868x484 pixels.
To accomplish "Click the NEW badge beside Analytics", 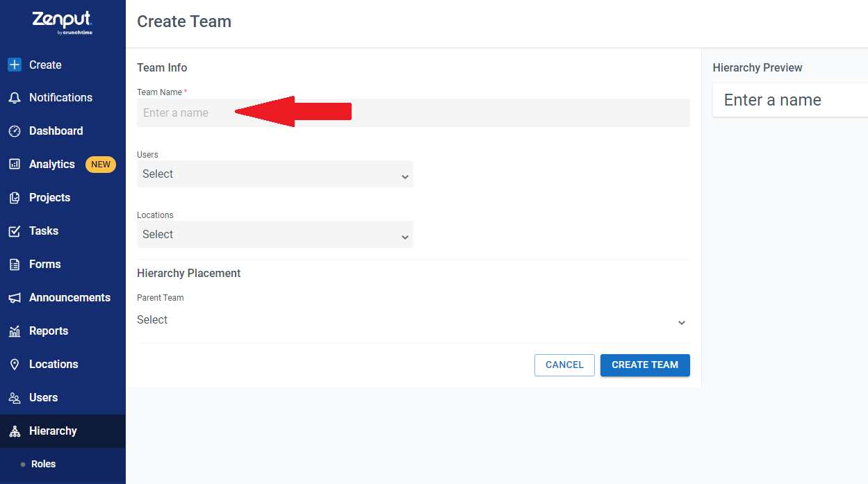I will [101, 165].
